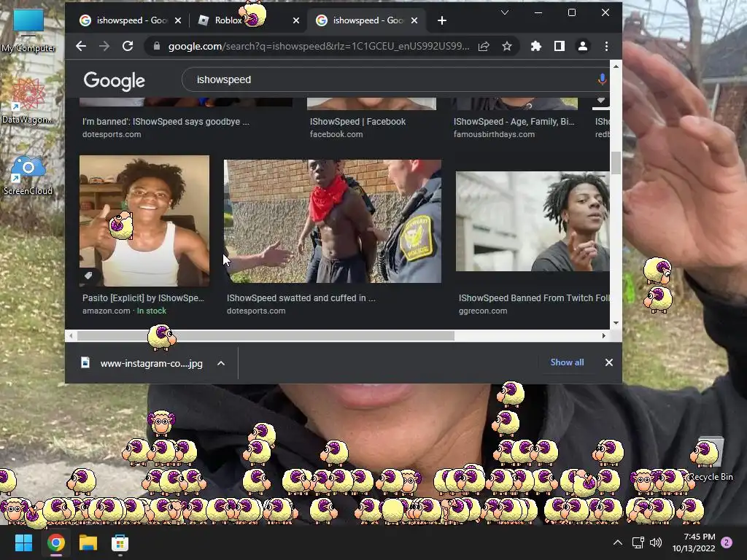Select My Computer desktop icon

point(28,31)
